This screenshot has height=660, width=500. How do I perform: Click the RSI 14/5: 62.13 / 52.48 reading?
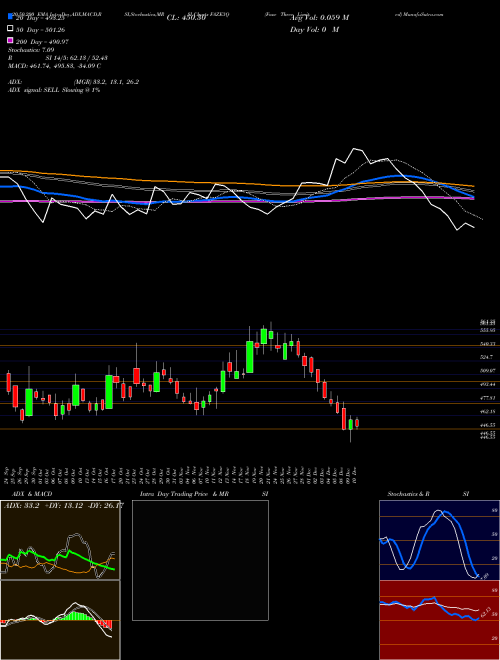58,58
